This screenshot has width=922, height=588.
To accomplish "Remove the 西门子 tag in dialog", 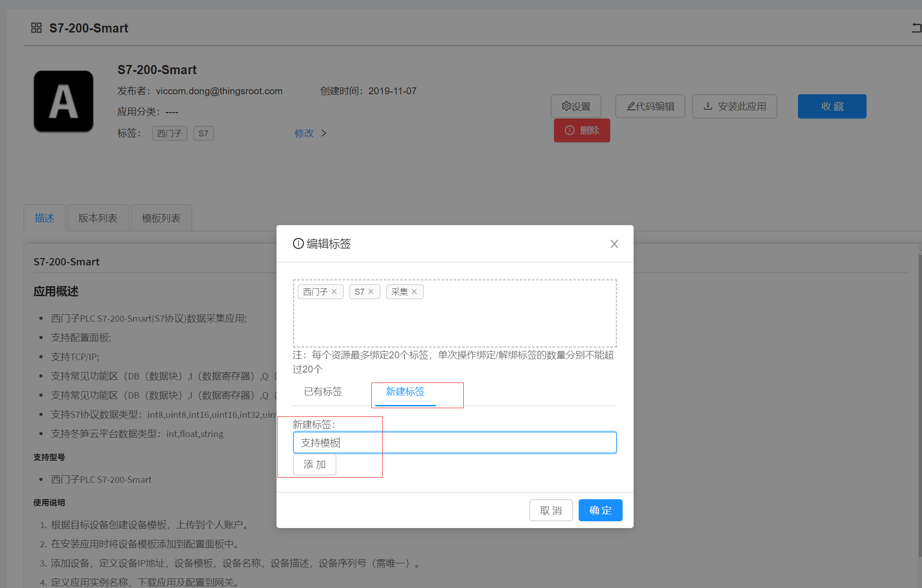I will pos(334,291).
